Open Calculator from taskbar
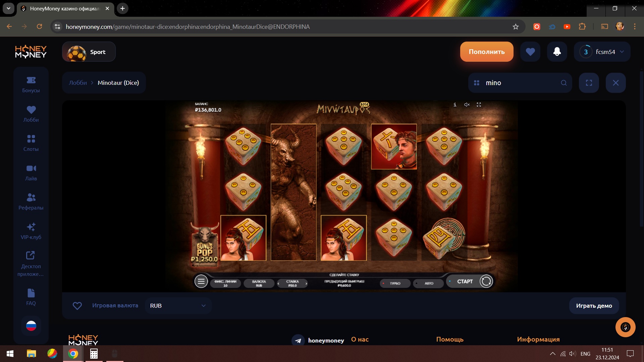644x362 pixels. [x=94, y=354]
